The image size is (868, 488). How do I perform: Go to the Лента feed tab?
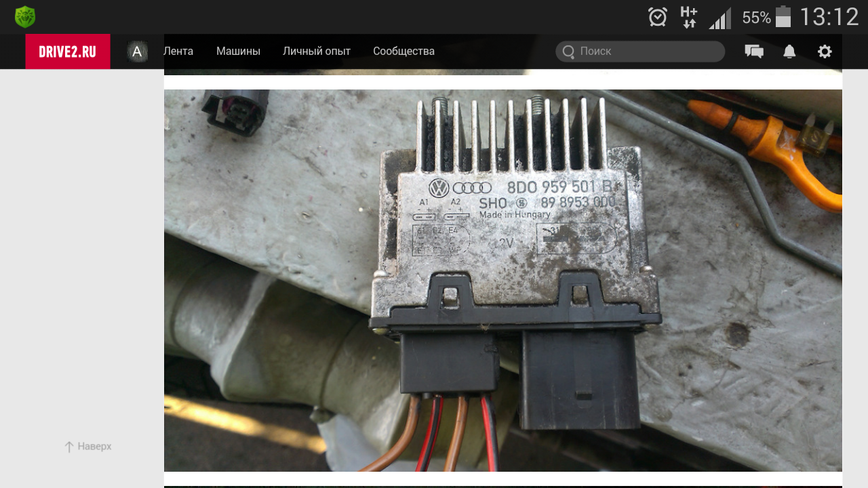178,52
